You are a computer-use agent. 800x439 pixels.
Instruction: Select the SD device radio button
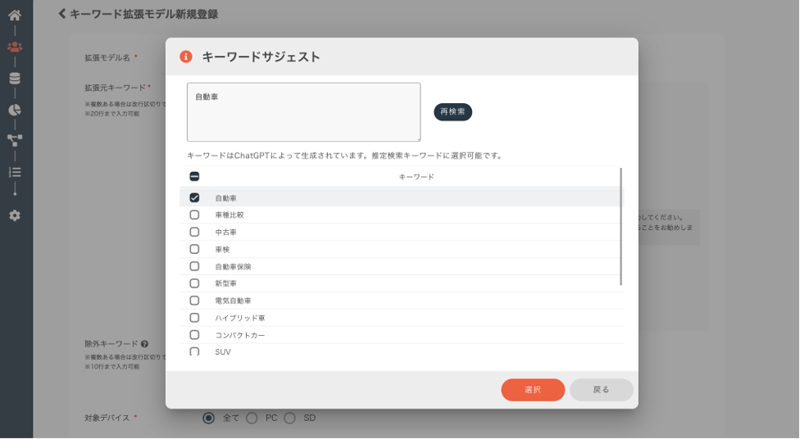(x=290, y=418)
